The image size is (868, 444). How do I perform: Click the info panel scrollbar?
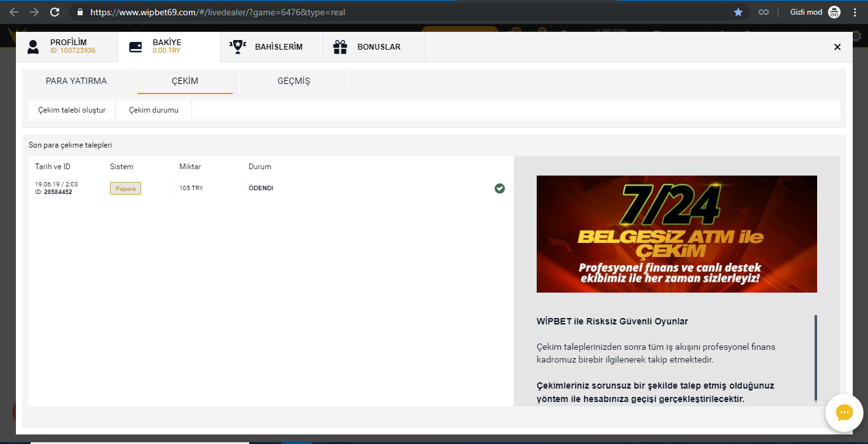[816, 357]
